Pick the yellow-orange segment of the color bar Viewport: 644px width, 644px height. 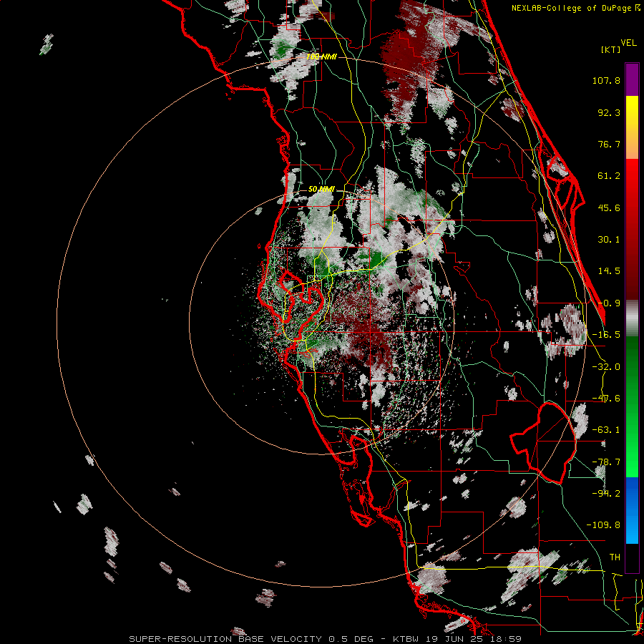click(x=632, y=127)
